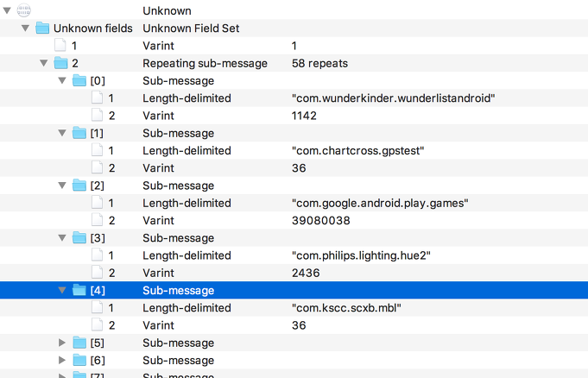This screenshot has height=378, width=588.
Task: Click value "com.wunderkinder.wunderlistandroid"
Action: pyautogui.click(x=394, y=98)
